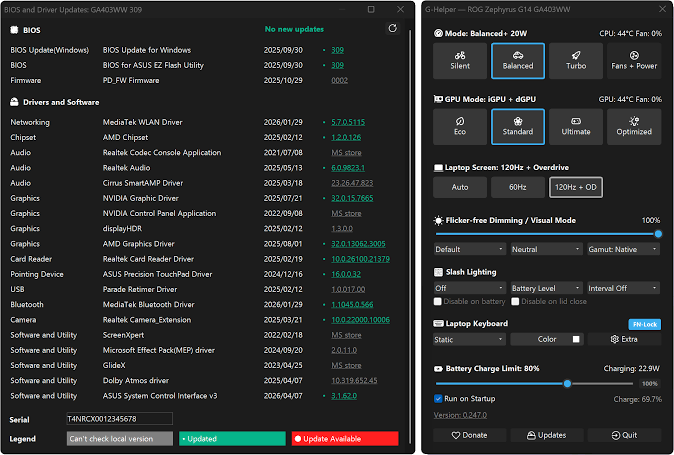Select Balanced performance mode
Screen dimensions: 674x455
518,61
